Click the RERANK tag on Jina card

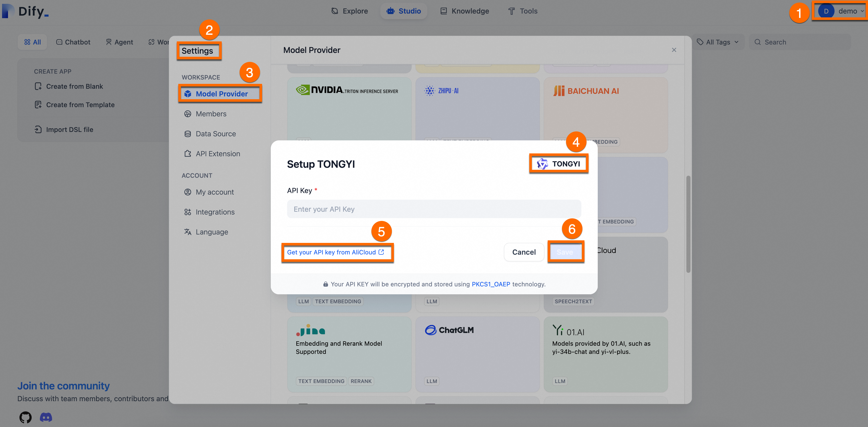pos(361,381)
